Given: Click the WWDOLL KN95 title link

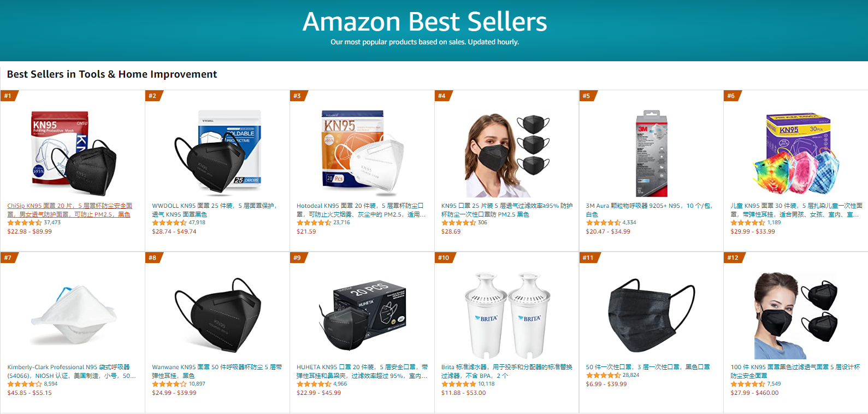Looking at the screenshot, I should click(x=215, y=210).
